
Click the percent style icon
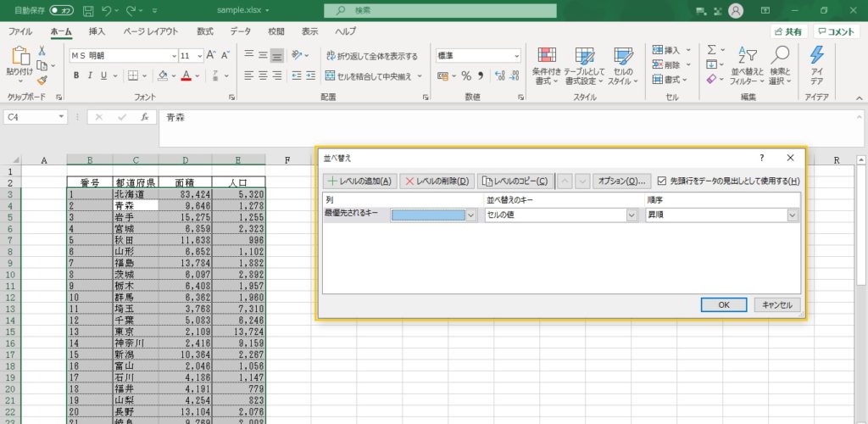(x=466, y=75)
